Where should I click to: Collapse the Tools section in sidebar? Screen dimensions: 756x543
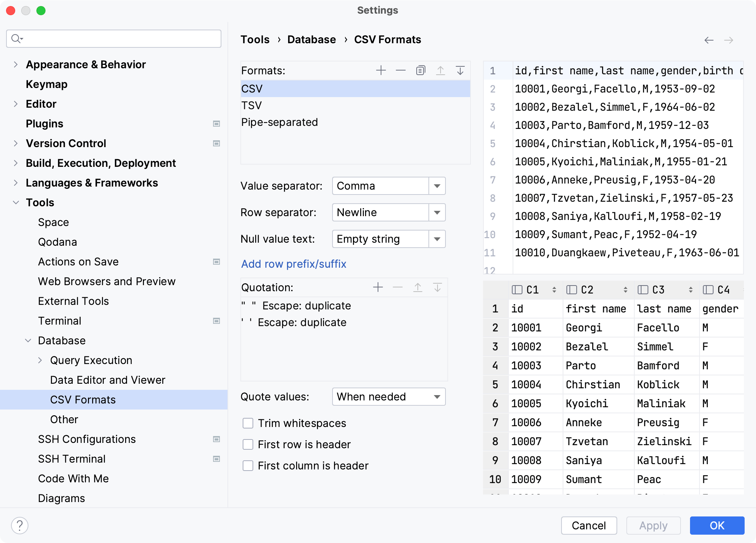tap(16, 202)
